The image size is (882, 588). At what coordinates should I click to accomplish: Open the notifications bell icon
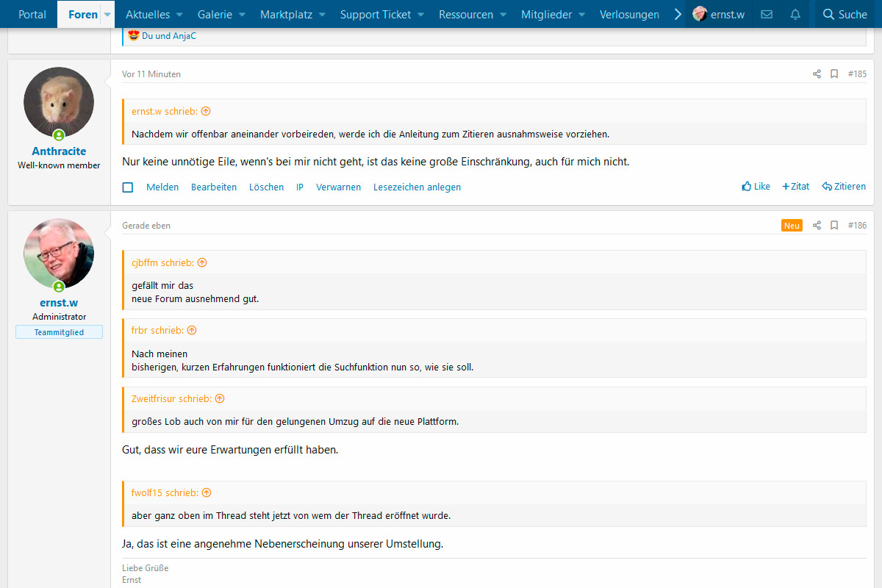795,14
